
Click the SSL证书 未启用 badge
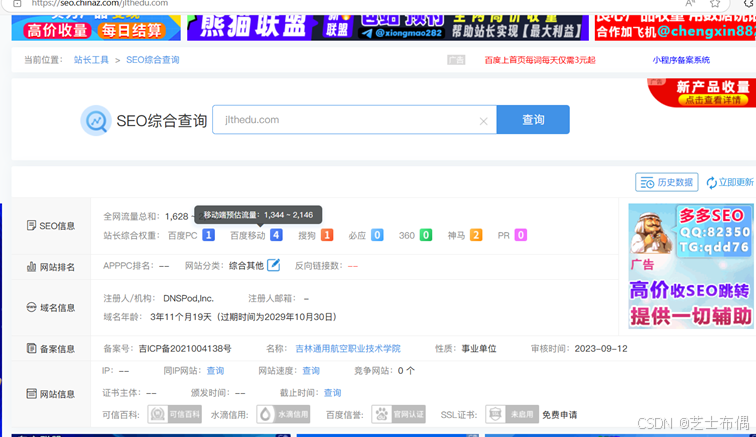pos(512,414)
